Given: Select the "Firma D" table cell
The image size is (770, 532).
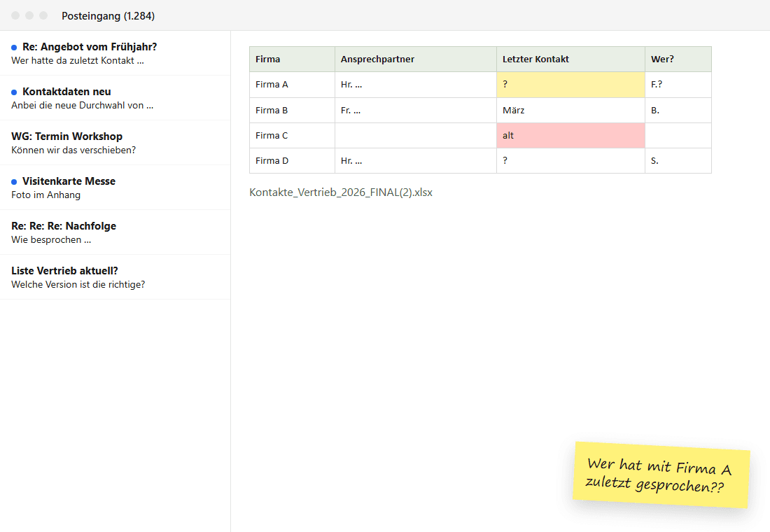Looking at the screenshot, I should (292, 160).
